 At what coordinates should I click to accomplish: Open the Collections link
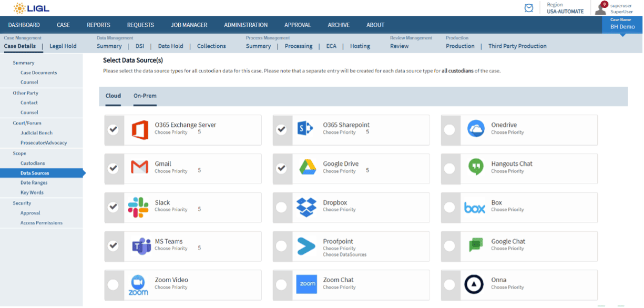211,46
